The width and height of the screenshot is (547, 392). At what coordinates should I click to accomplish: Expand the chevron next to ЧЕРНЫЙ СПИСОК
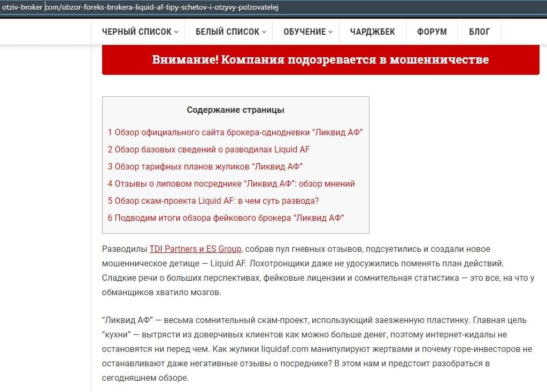tap(176, 32)
